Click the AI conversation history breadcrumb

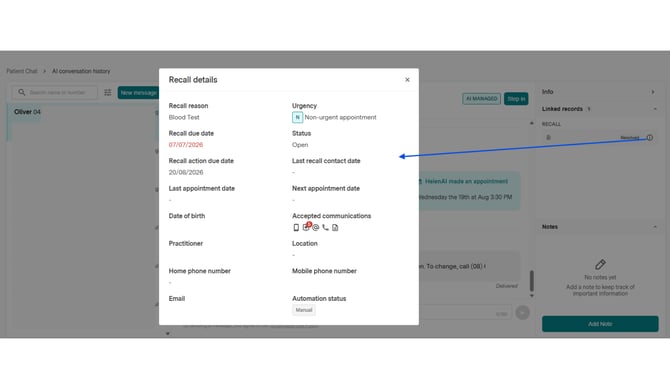(81, 71)
